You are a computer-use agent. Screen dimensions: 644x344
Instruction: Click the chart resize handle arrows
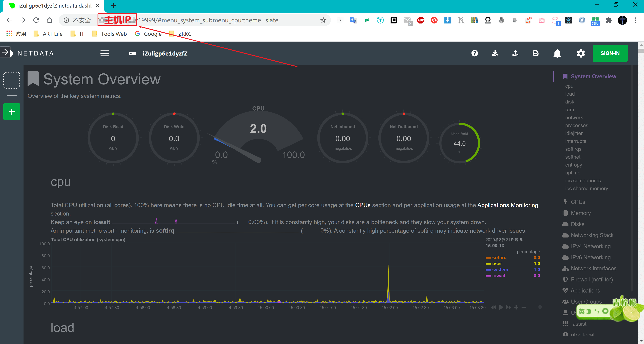pos(540,307)
